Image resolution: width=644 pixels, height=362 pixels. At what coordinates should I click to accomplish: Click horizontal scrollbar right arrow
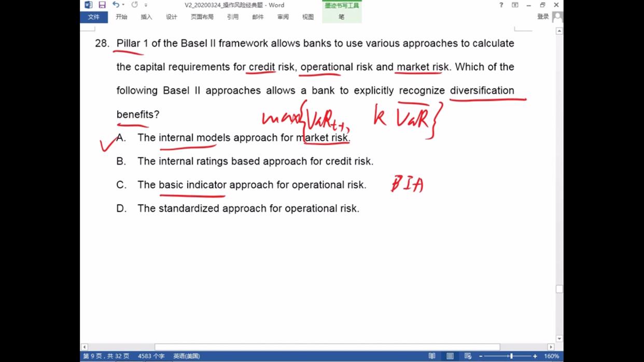point(551,347)
